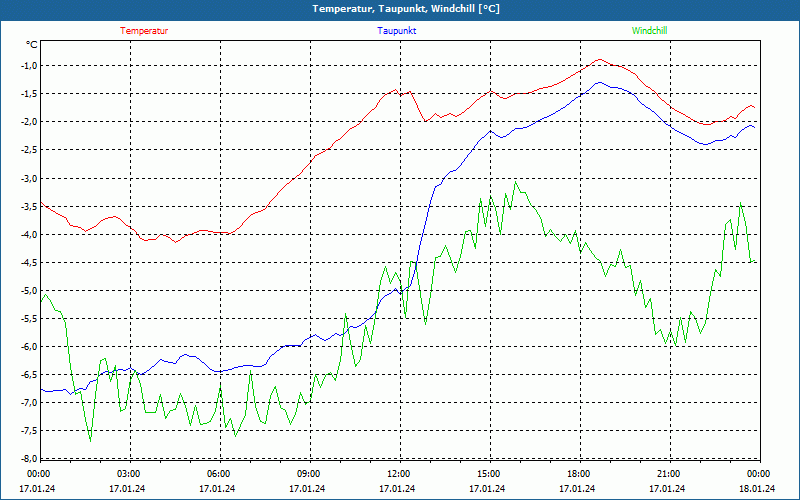This screenshot has width=800, height=500.
Task: Click the '-3,5' y-axis value
Action: [x=29, y=206]
